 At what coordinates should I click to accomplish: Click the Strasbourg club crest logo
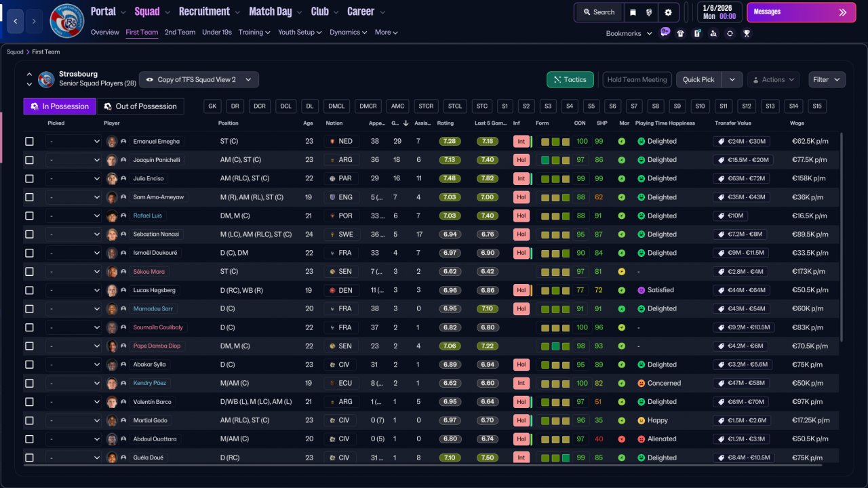pos(67,21)
